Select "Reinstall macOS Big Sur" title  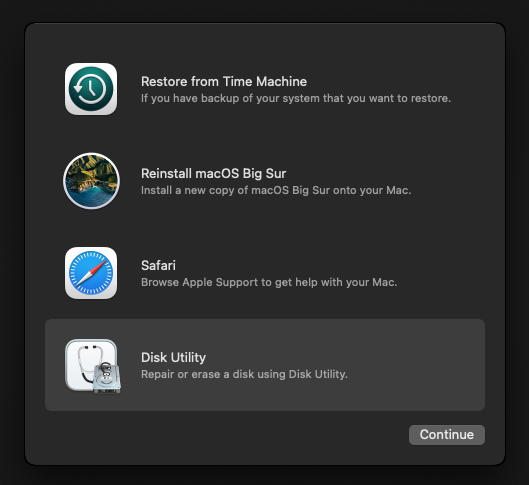coord(213,174)
